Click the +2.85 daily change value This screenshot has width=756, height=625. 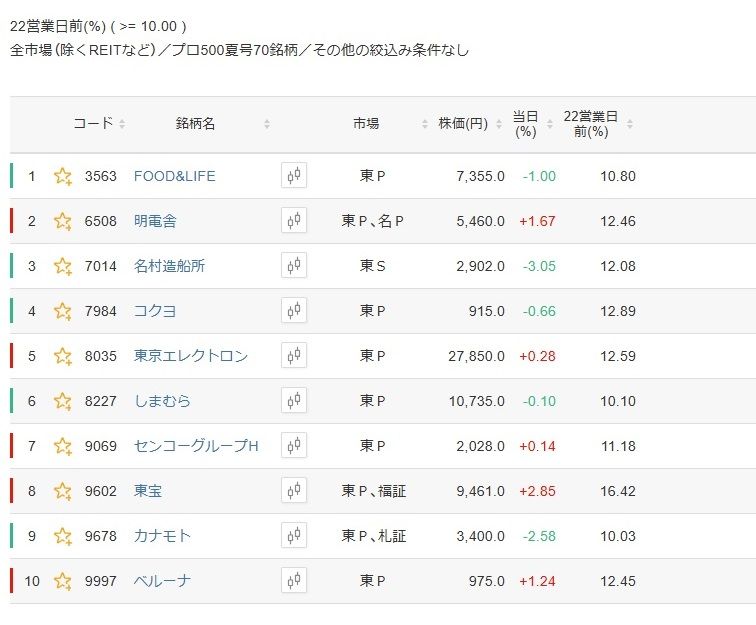pos(537,491)
